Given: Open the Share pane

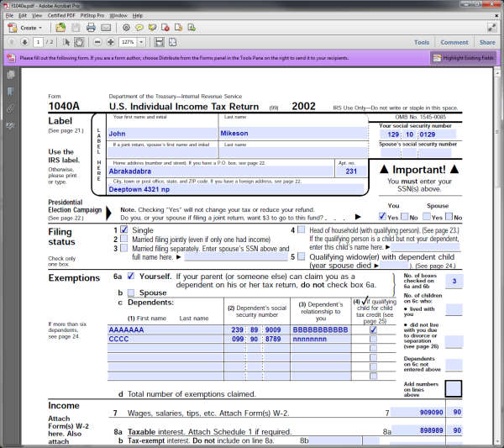Looking at the screenshot, I should coord(487,43).
